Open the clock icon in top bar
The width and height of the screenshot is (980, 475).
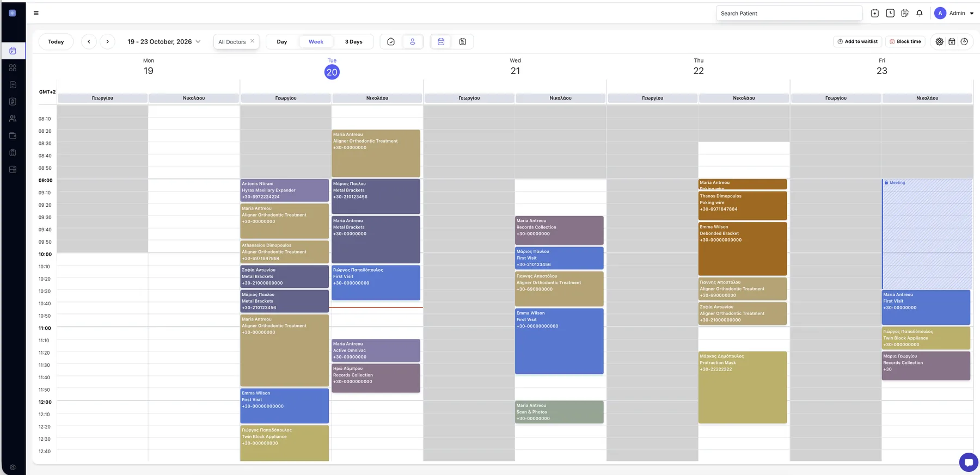[x=890, y=13]
